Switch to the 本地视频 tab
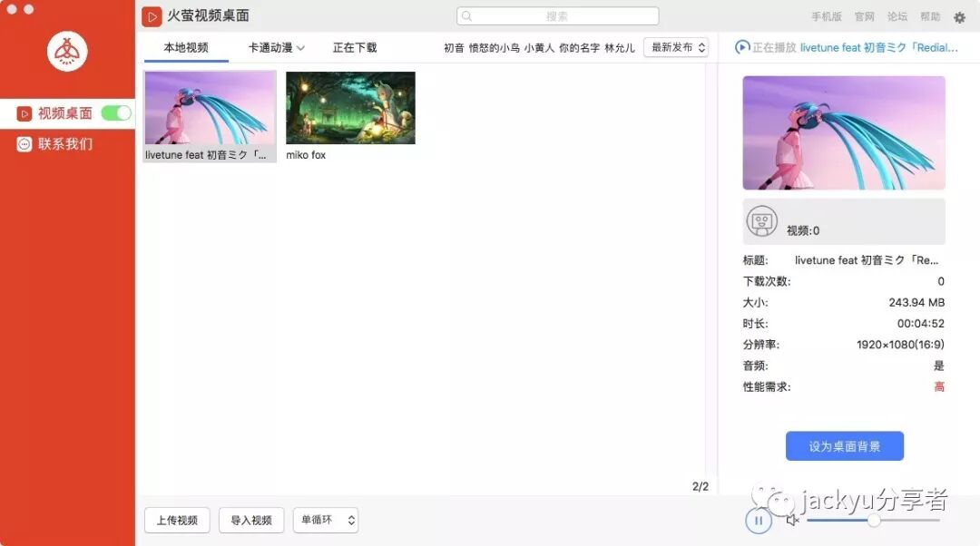 pyautogui.click(x=186, y=47)
